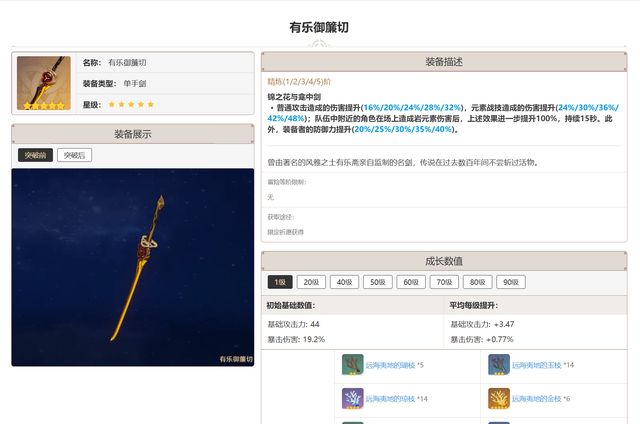Select the 1级 level tab
The image size is (640, 424).
(x=280, y=282)
